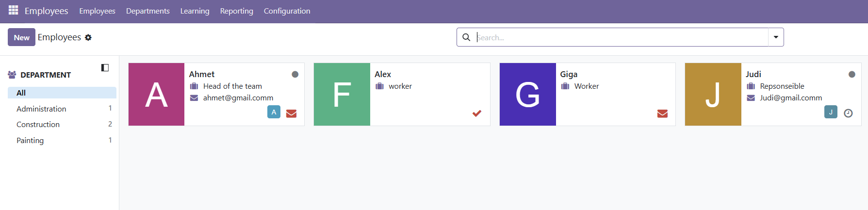The width and height of the screenshot is (868, 210).
Task: Open the Reporting menu
Action: click(x=236, y=11)
